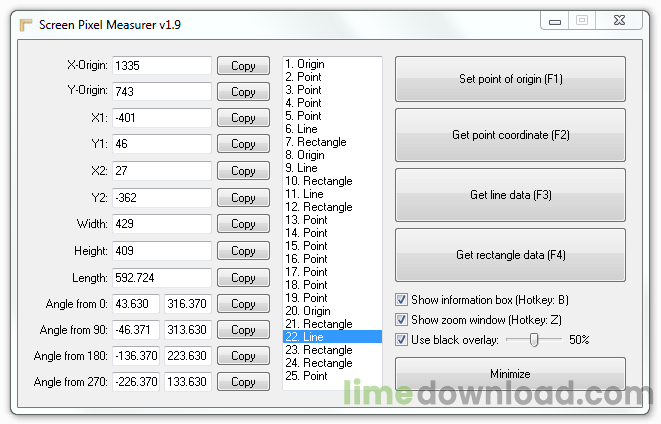
Task: Copy the Angle from 0 values
Action: (x=243, y=304)
